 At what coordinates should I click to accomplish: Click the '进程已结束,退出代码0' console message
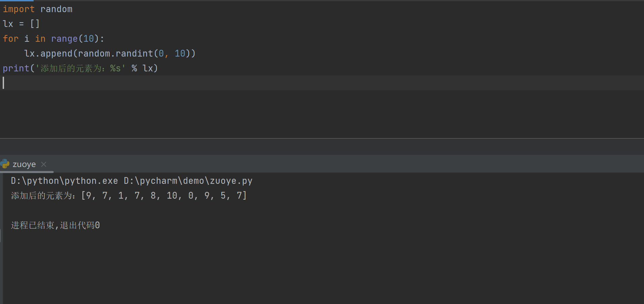pyautogui.click(x=55, y=225)
